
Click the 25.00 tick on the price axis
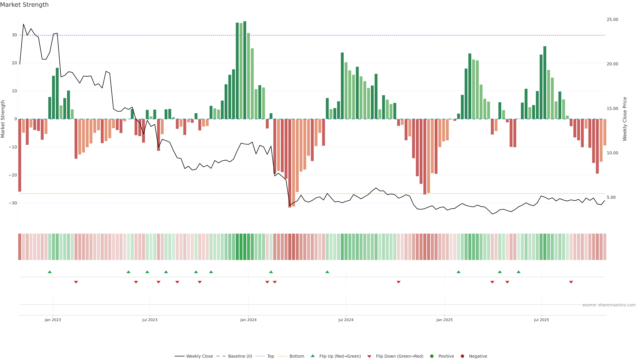pos(612,19)
